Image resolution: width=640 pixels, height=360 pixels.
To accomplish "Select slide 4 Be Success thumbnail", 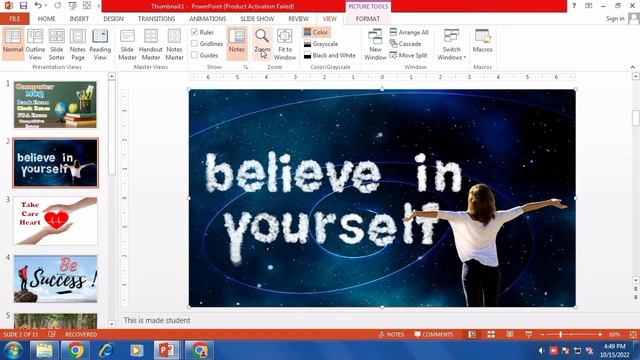I will tap(56, 279).
